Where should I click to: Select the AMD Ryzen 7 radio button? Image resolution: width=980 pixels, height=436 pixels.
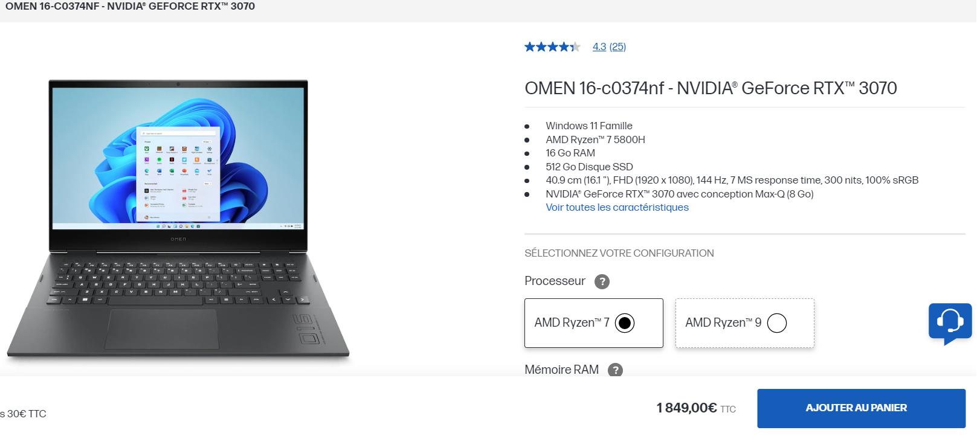pyautogui.click(x=625, y=323)
